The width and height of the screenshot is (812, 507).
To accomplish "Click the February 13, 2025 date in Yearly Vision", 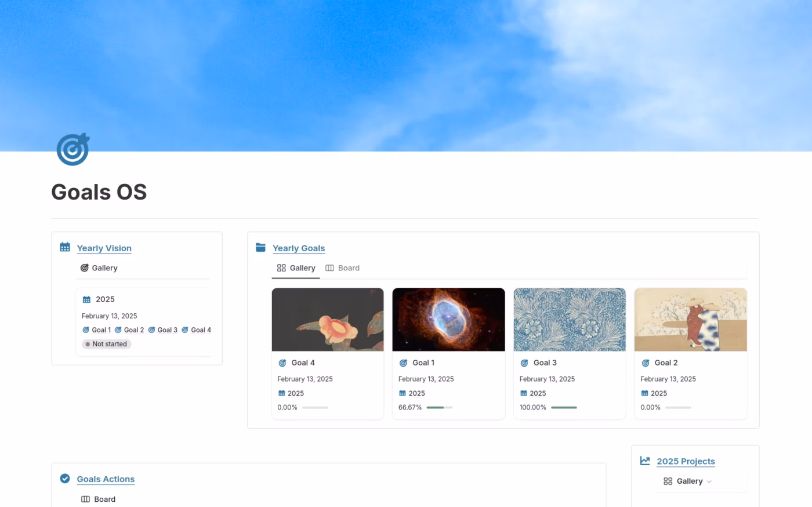I will pyautogui.click(x=109, y=316).
